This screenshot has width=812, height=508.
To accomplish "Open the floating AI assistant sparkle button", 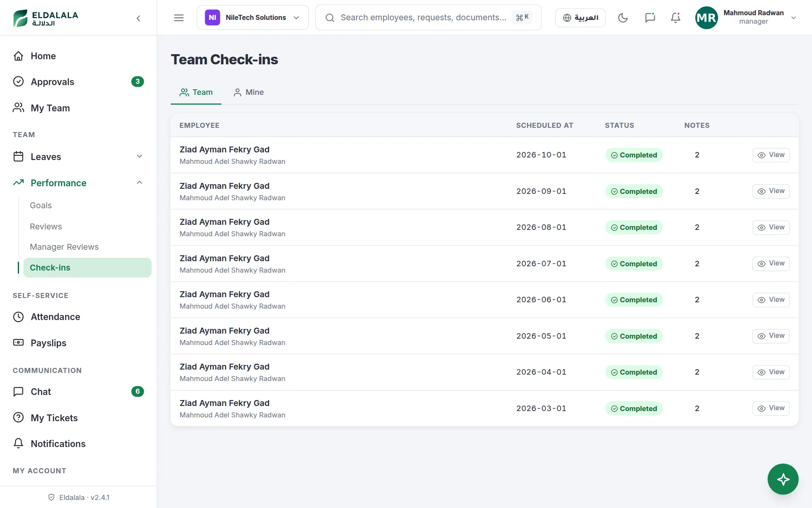I will [x=783, y=479].
